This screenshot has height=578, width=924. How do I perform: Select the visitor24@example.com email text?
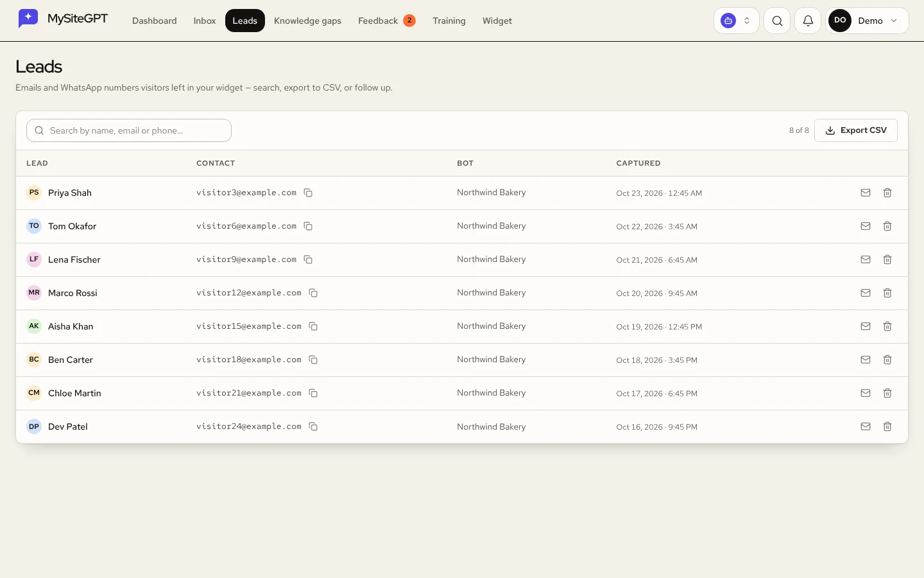click(x=249, y=426)
